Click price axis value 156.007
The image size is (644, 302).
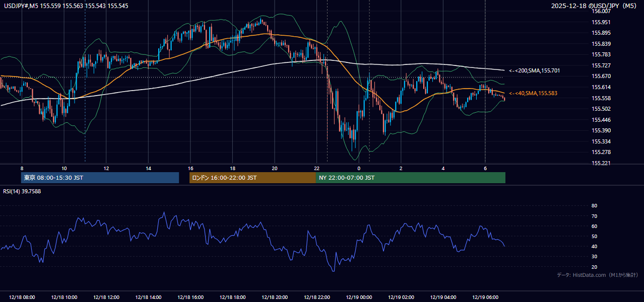click(x=601, y=11)
